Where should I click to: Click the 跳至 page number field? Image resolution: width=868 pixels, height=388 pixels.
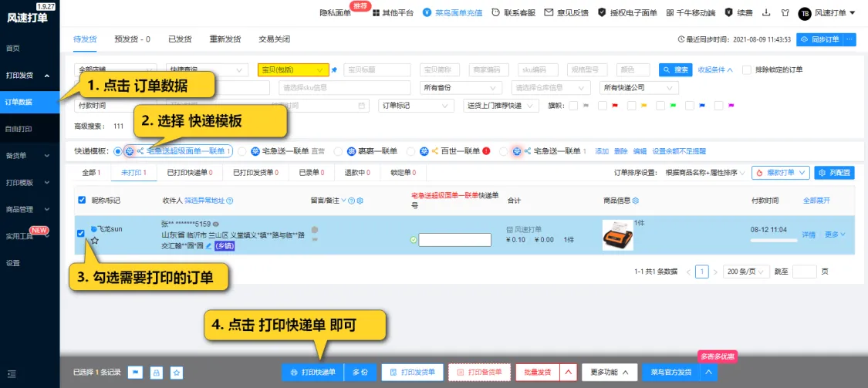tap(804, 272)
